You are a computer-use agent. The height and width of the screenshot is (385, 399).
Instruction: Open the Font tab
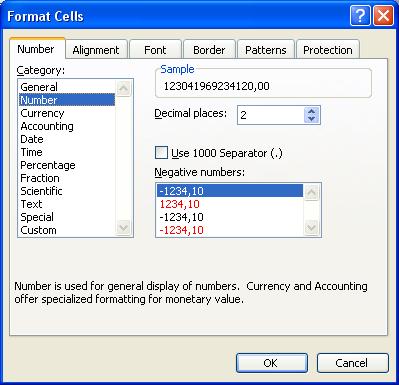tap(155, 50)
